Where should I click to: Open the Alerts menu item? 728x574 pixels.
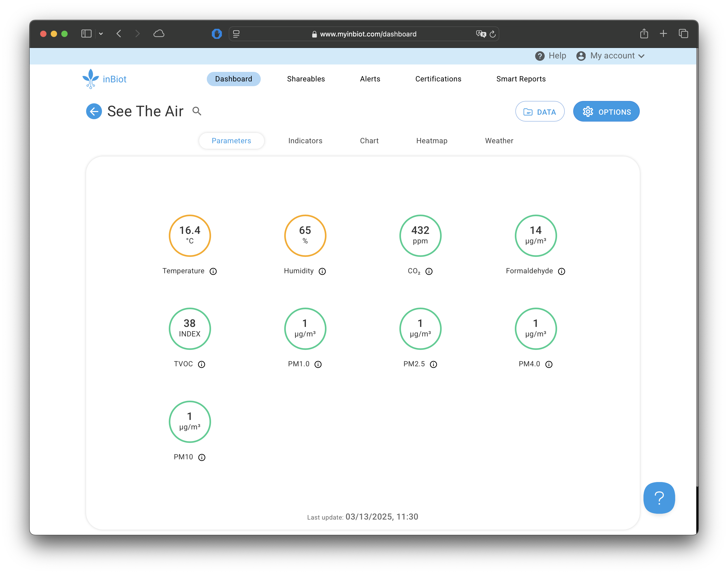pos(370,79)
